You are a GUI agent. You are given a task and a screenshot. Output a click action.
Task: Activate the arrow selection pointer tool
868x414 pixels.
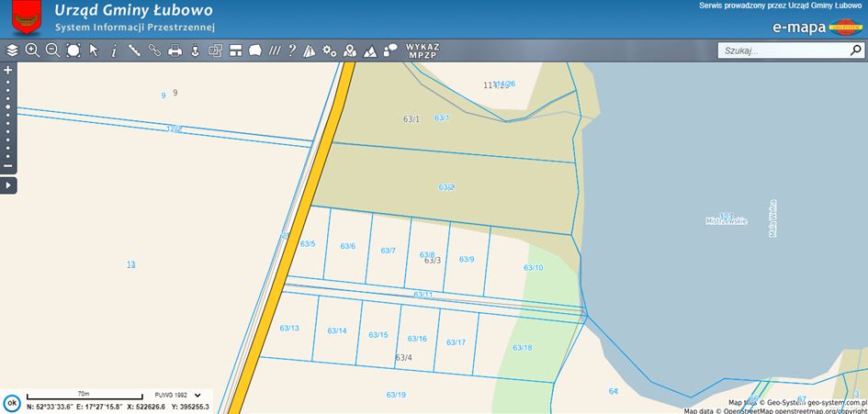click(x=94, y=50)
